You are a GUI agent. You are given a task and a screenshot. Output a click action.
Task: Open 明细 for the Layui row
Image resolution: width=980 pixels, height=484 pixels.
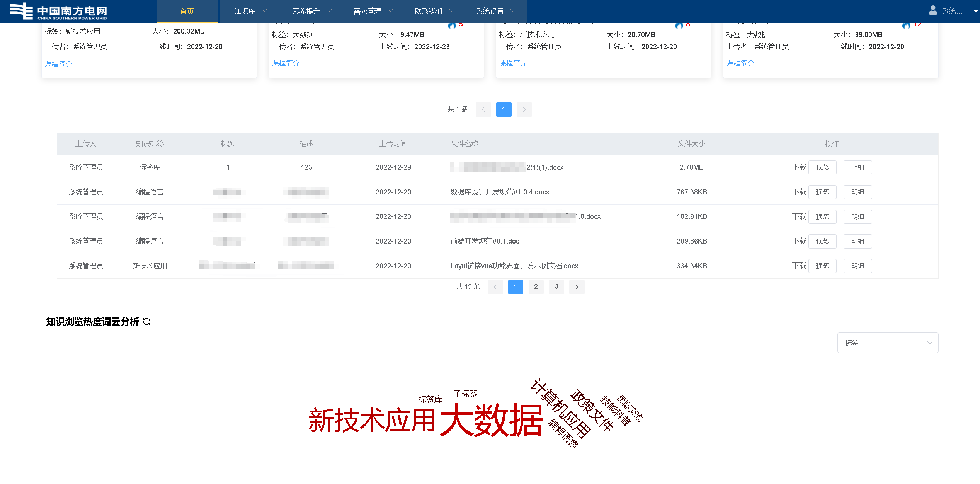[x=857, y=266]
